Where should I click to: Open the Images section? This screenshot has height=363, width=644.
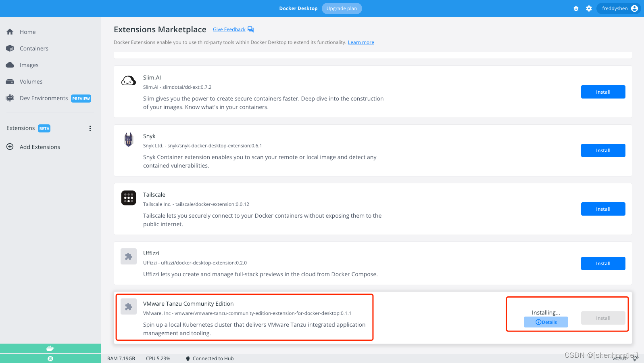[29, 65]
